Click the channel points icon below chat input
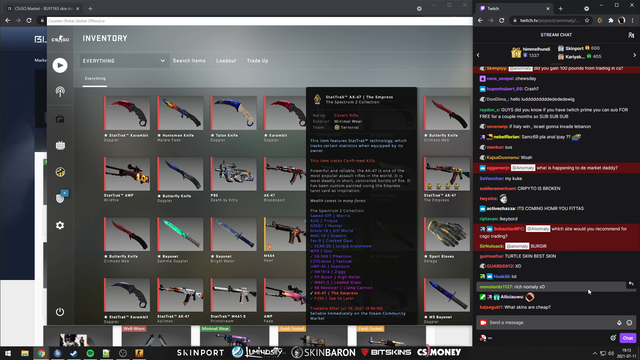Screen dimensions: 640x360 483,338
